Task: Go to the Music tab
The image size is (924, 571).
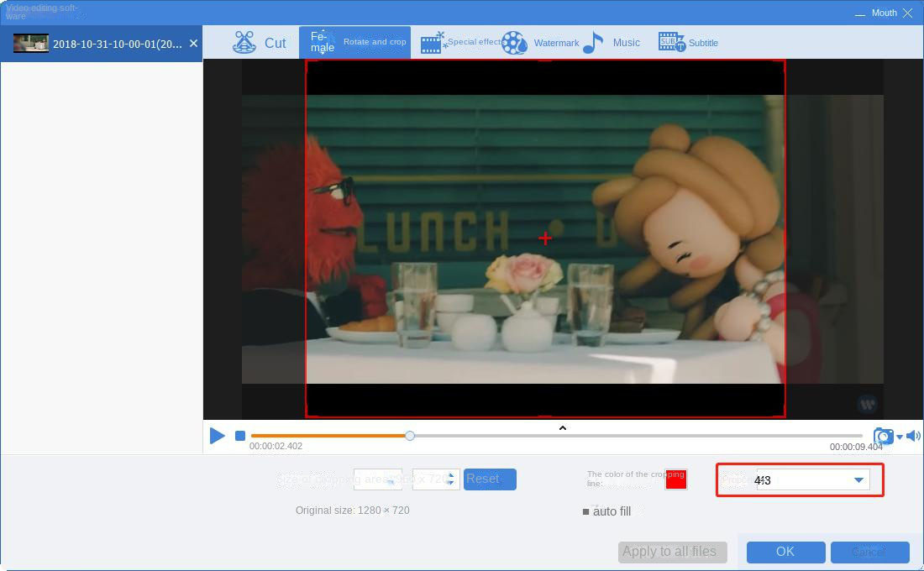Action: pos(612,43)
